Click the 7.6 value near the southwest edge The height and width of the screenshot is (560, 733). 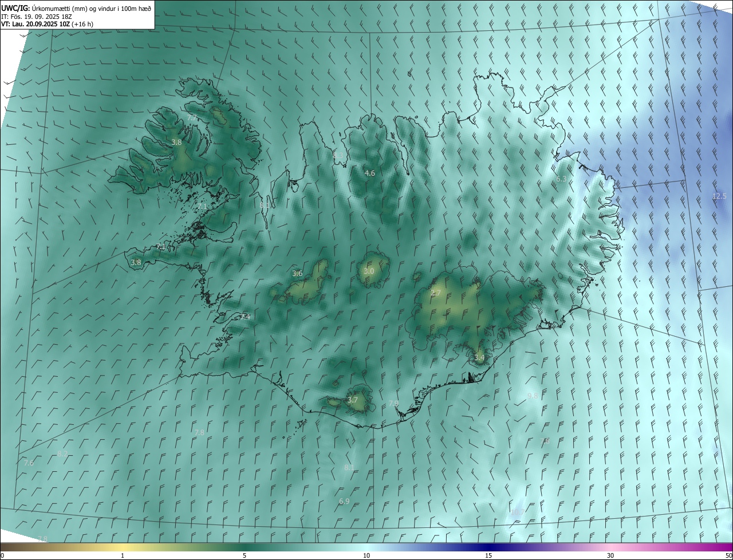(29, 463)
